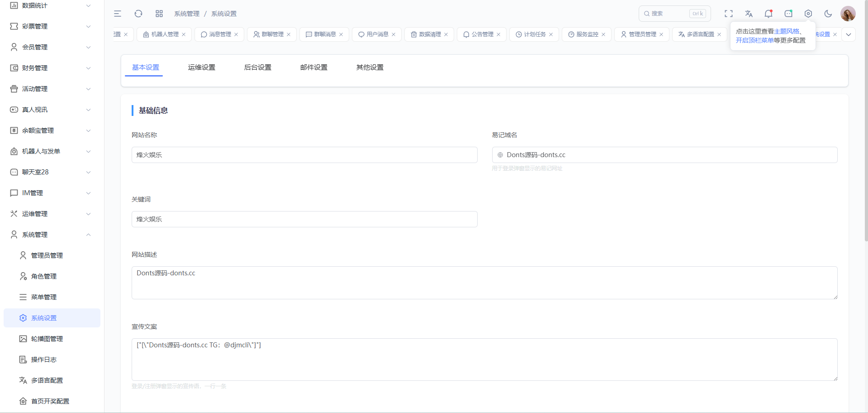Enter fullscreen mode via the top bar icon
The width and height of the screenshot is (868, 413).
[x=728, y=14]
